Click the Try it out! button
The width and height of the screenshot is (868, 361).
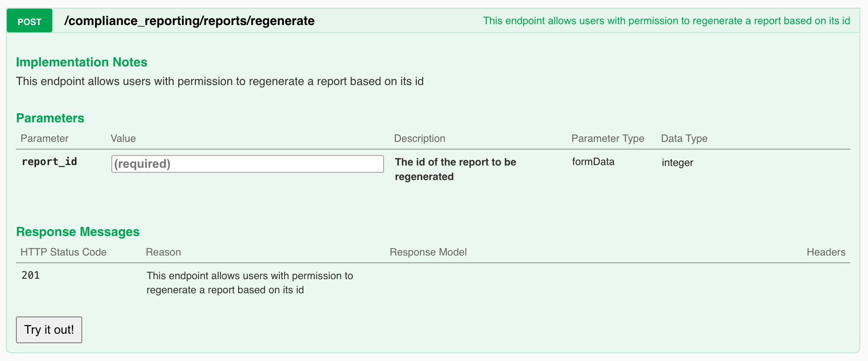coord(49,330)
